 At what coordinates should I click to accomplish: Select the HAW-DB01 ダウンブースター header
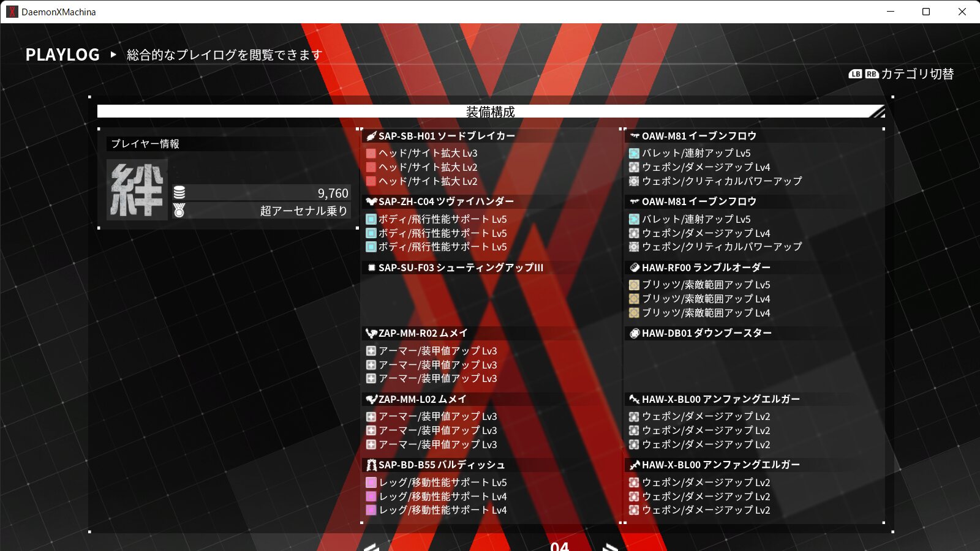(707, 333)
